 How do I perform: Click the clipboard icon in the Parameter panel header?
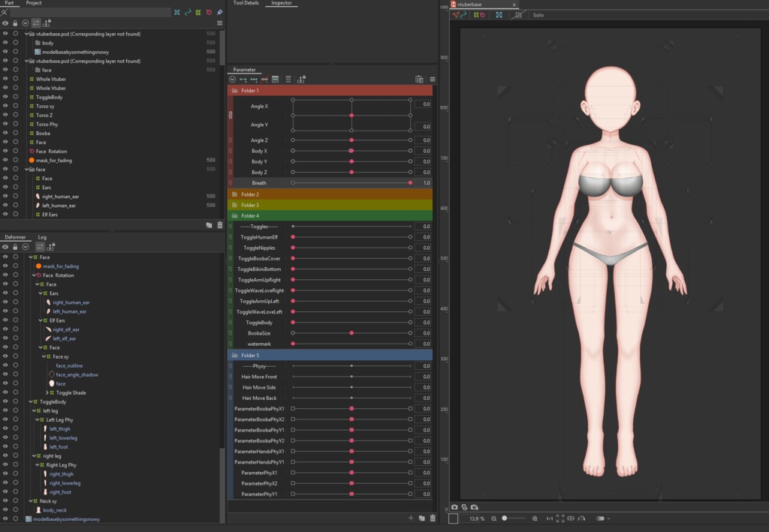tap(419, 78)
